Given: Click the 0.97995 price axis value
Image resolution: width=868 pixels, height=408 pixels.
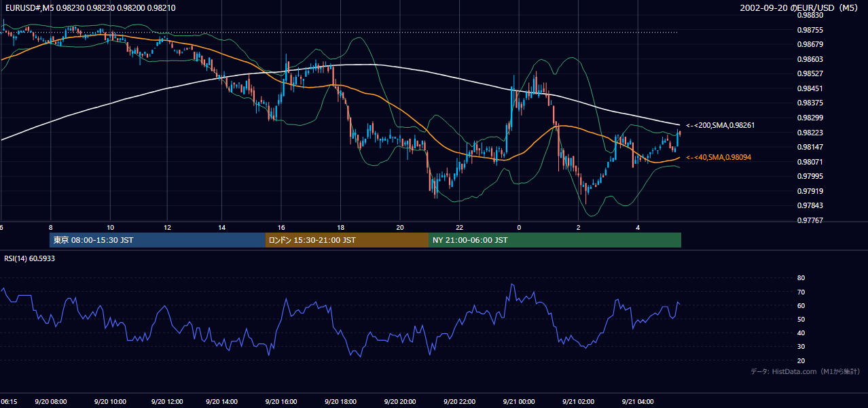Looking at the screenshot, I should [x=810, y=176].
